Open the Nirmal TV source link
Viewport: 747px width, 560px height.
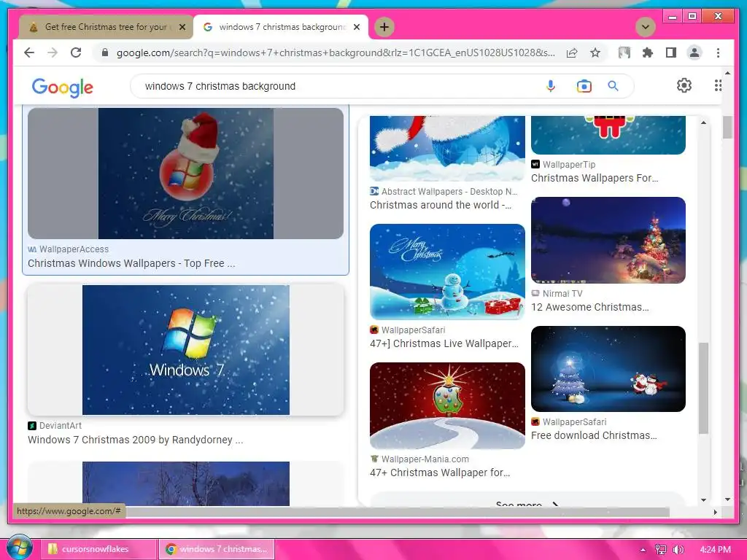(557, 294)
